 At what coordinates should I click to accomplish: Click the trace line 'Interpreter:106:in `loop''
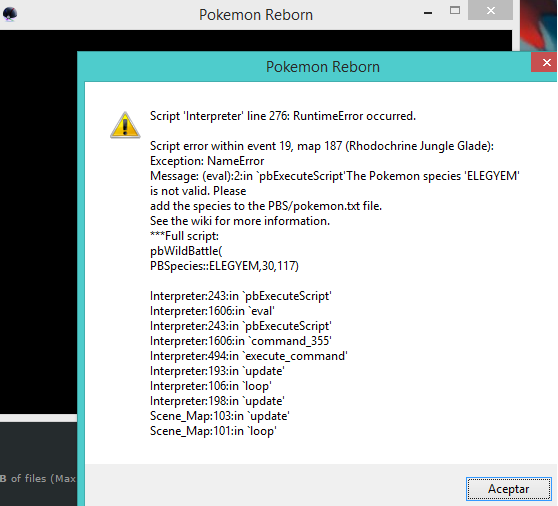(211, 386)
